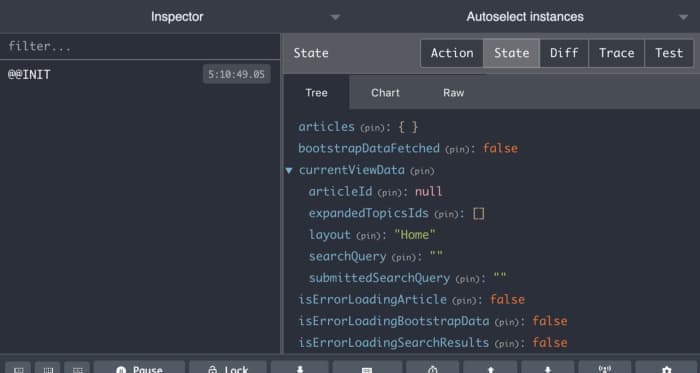700x373 pixels.
Task: Open the Slider stopwatch icon button
Action: tap(433, 368)
